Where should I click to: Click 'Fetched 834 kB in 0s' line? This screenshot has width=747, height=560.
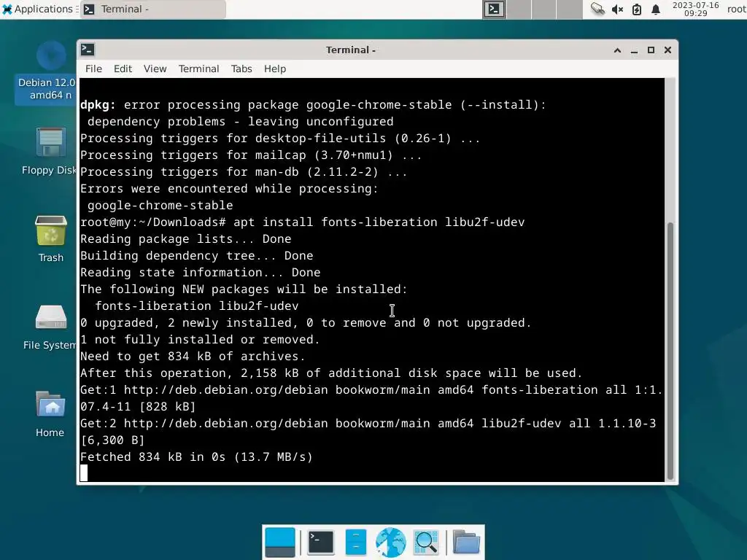tap(196, 456)
